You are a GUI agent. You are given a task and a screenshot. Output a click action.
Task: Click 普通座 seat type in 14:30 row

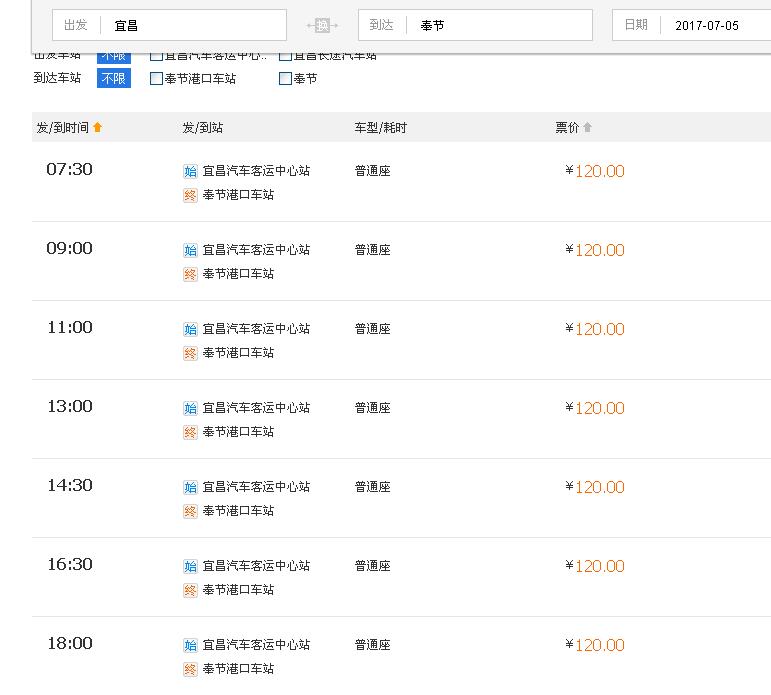[x=373, y=487]
